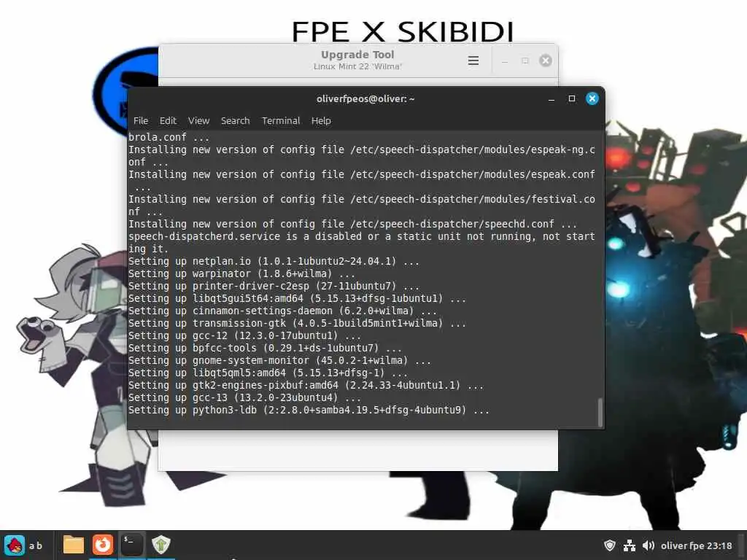747x560 pixels.
Task: Click the line Setting up warpinator
Action: point(241,274)
